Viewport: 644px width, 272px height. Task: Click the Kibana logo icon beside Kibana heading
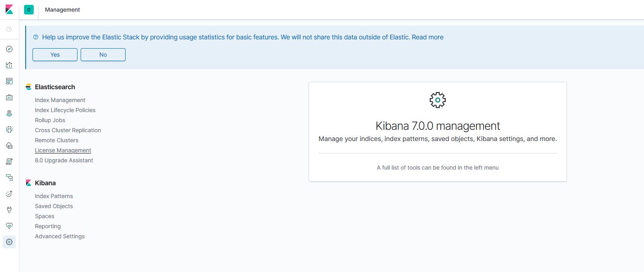pos(28,183)
